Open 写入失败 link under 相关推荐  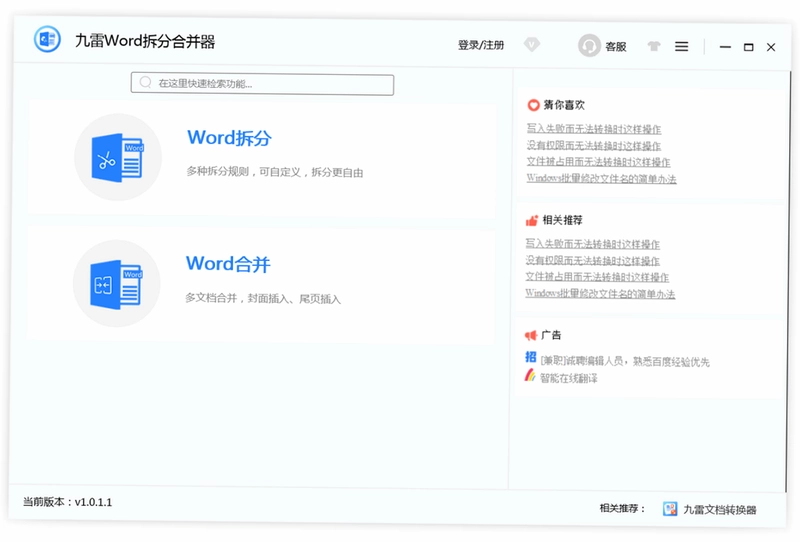click(593, 244)
